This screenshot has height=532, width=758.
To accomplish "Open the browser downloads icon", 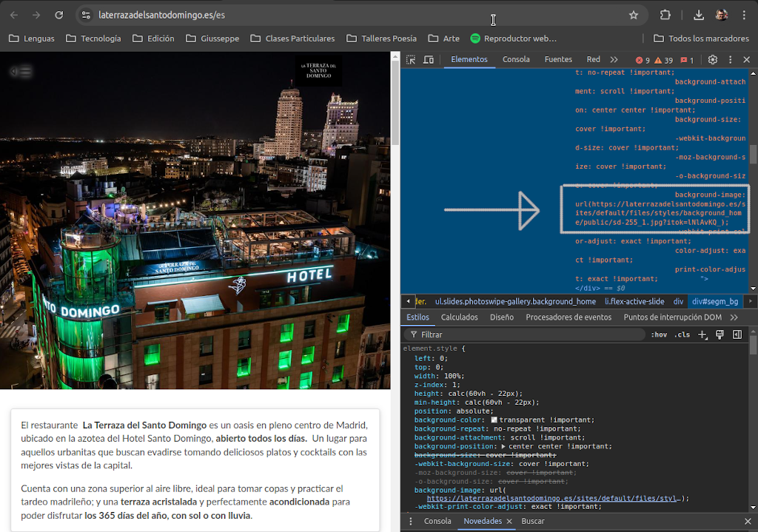I will [x=699, y=15].
